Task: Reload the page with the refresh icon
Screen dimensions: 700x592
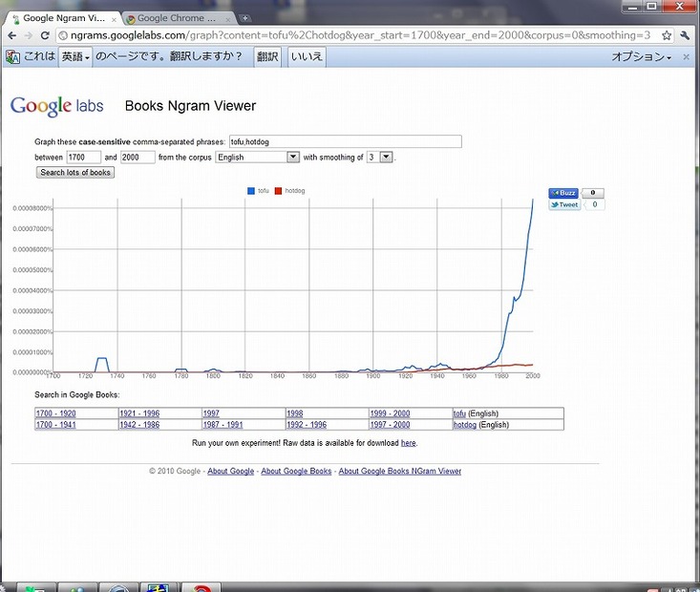Action: tap(45, 35)
